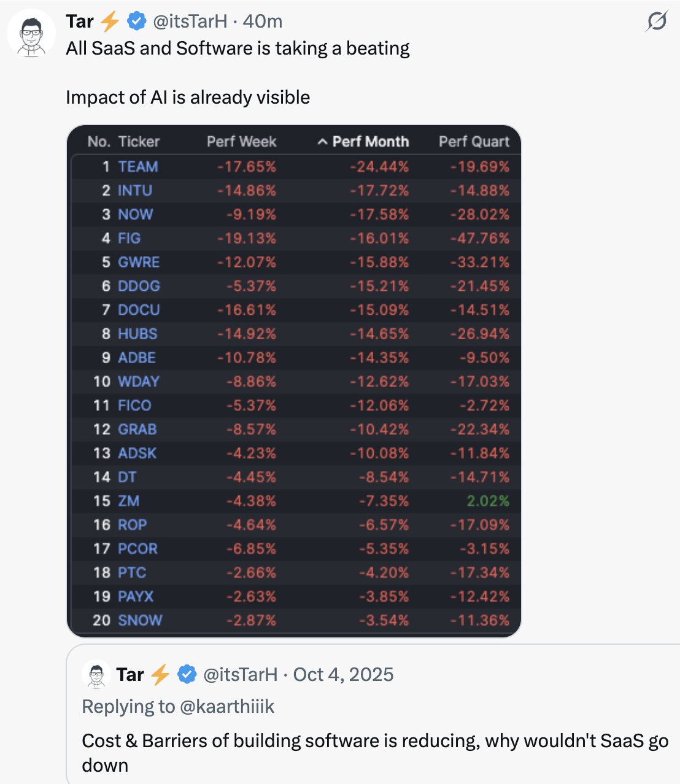Click the green 2.02% value for ZM
Screen dimensions: 680x784
(488, 501)
